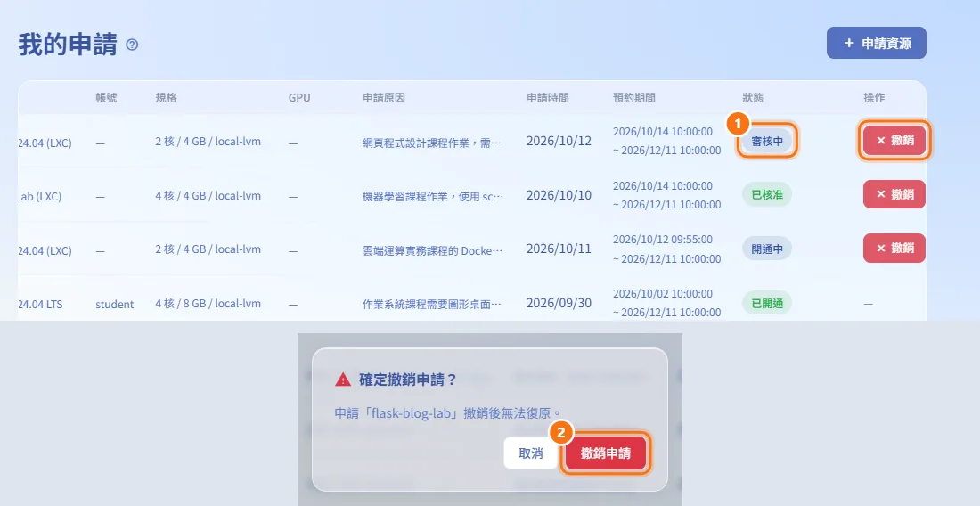Click the 申請原因 column header
Image resolution: width=980 pixels, height=506 pixels.
384,97
